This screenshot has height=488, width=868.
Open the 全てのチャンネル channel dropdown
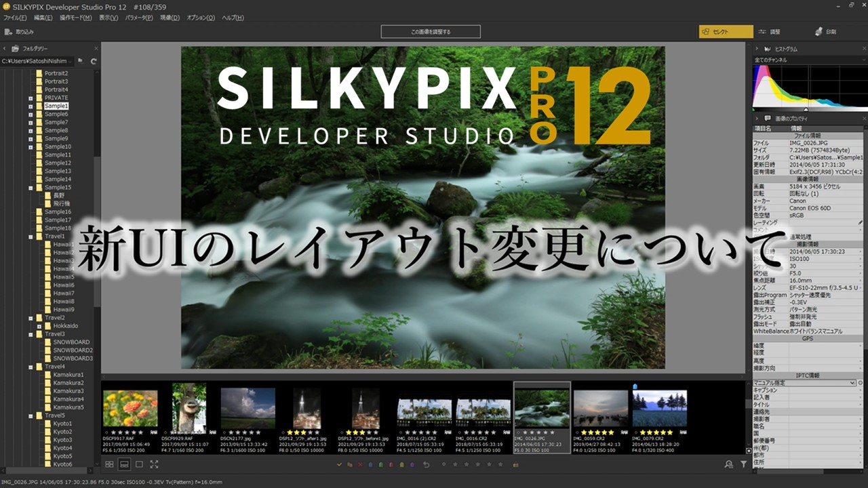[x=810, y=60]
